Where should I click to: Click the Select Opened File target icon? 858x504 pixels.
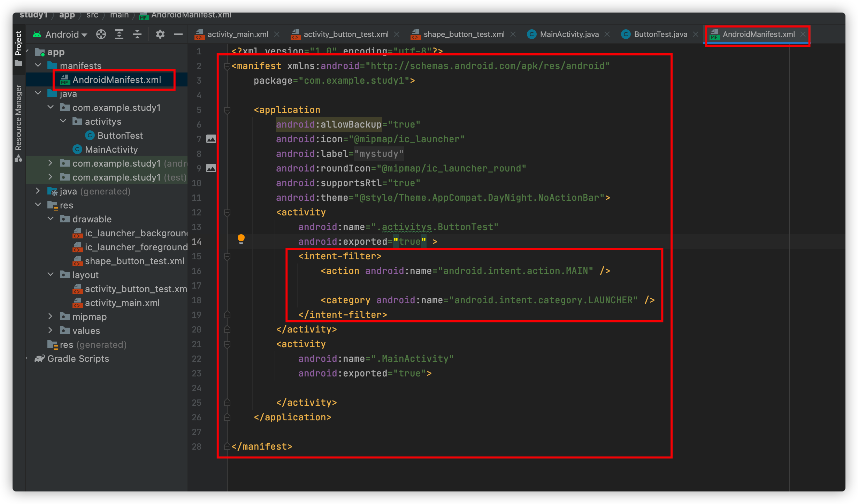(x=101, y=34)
